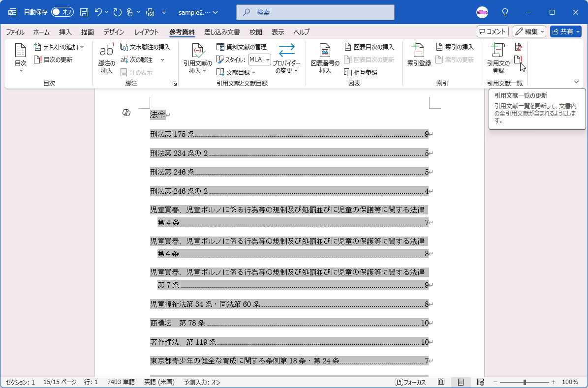The image size is (588, 388).
Task: Open the ホーム ribbon tab
Action: (41, 32)
